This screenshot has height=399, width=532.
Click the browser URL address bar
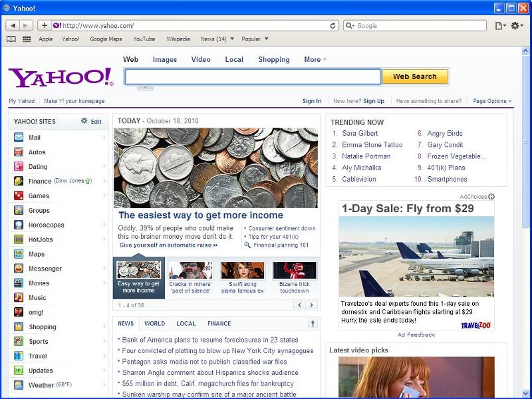(x=195, y=26)
